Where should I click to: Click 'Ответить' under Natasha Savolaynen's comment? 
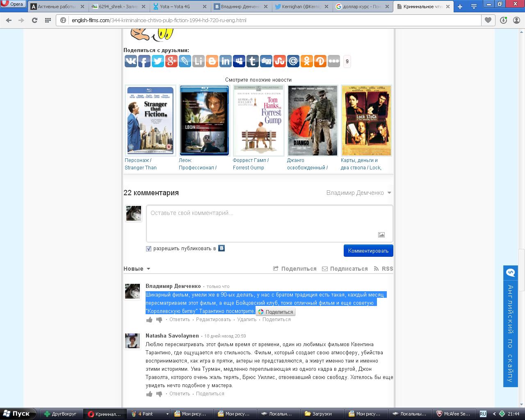pyautogui.click(x=180, y=394)
